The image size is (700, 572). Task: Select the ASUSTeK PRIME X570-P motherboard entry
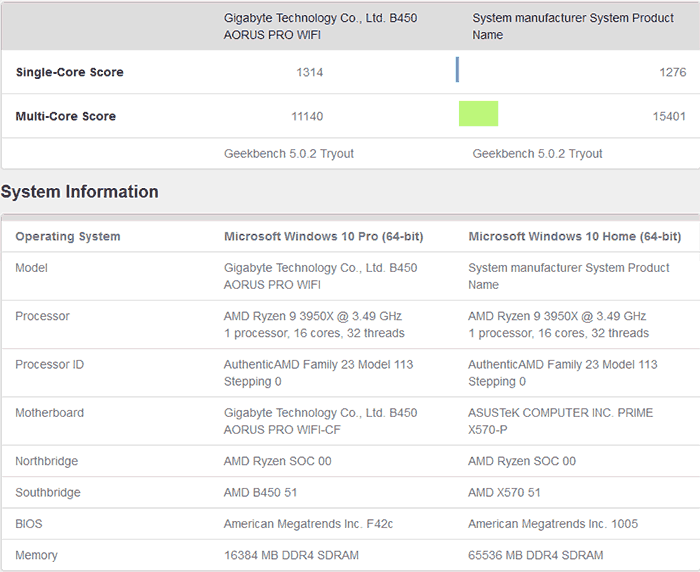click(567, 421)
